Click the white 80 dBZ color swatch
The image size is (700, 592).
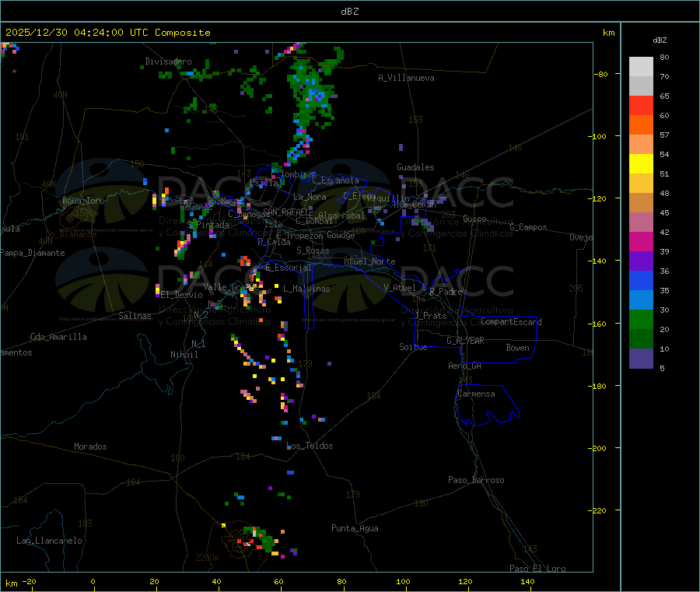coord(641,67)
